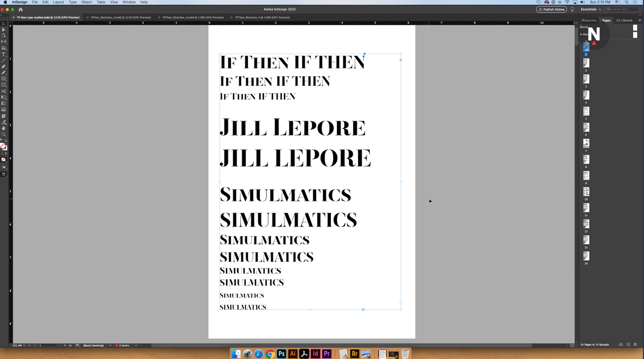Toggle the view options button in toolbox
This screenshot has width=644, height=359.
tap(4, 167)
